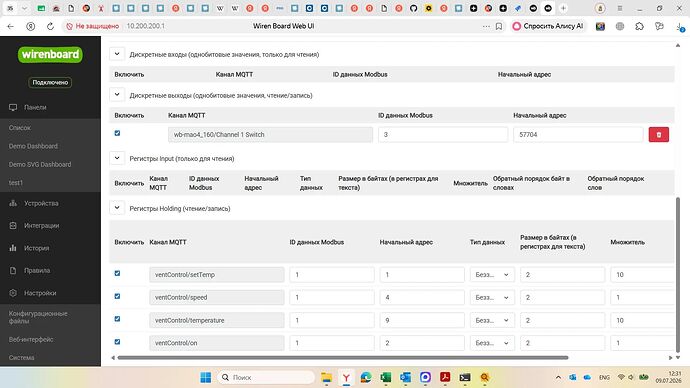The image size is (690, 388).
Task: Open Устройства section in sidebar
Action: [41, 203]
